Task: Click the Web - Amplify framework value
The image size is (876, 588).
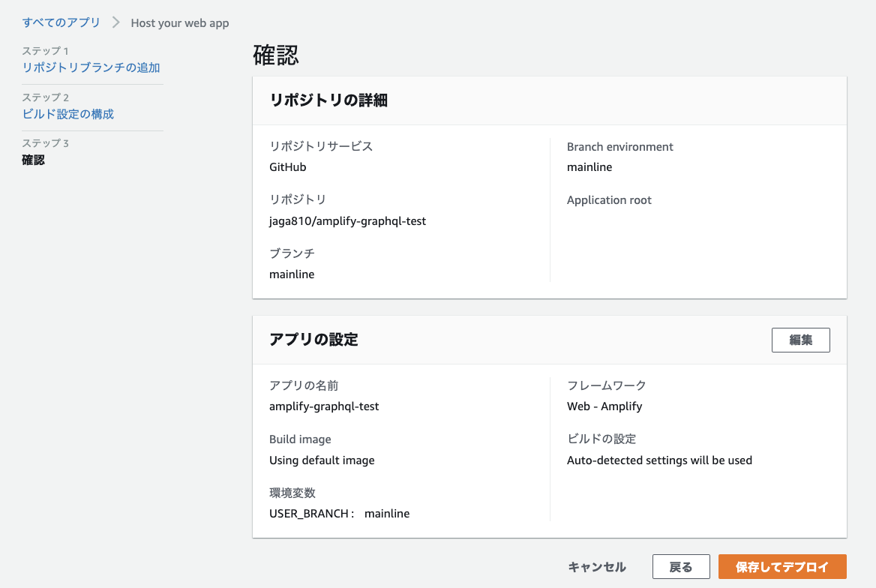Action: (x=604, y=406)
